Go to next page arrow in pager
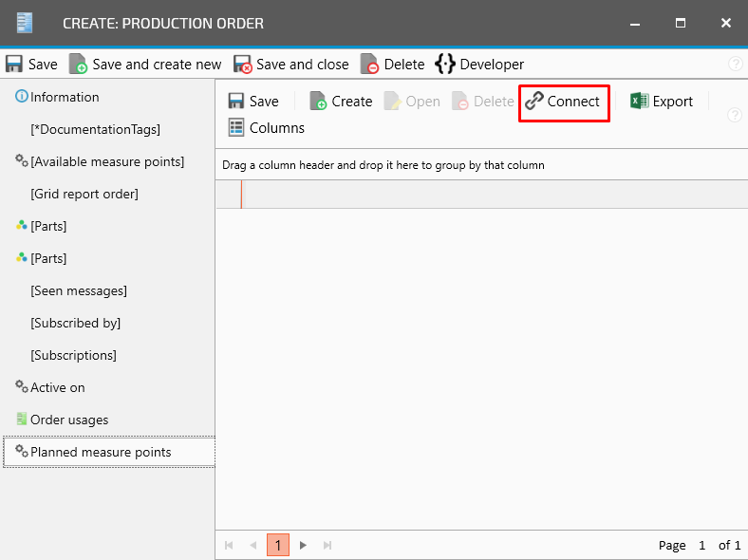 click(x=303, y=545)
